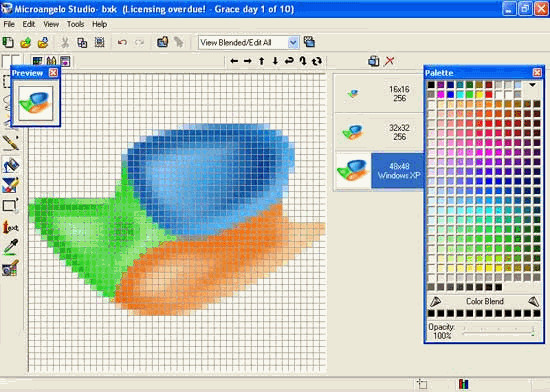This screenshot has height=392, width=550.
Task: Click the new image format icon
Action: pyautogui.click(x=374, y=61)
